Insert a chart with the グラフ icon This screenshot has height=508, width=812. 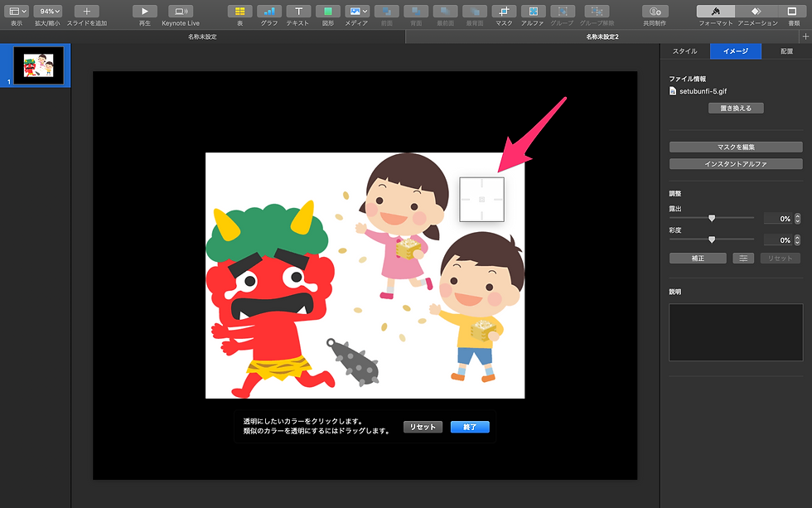coord(268,12)
